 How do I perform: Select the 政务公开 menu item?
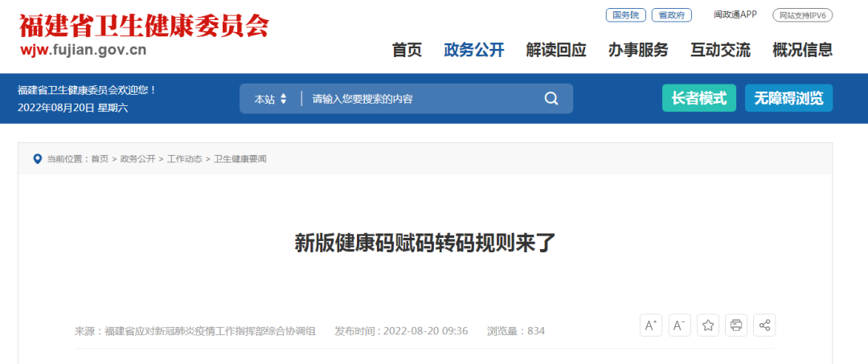click(x=474, y=51)
